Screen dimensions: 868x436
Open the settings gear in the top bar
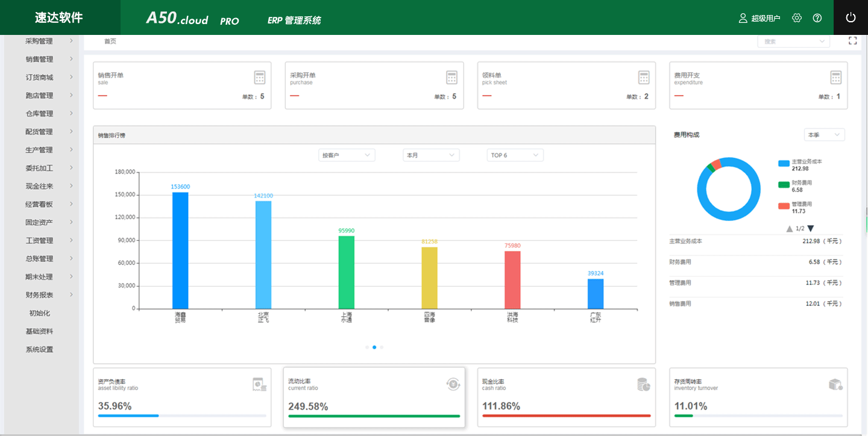tap(797, 17)
